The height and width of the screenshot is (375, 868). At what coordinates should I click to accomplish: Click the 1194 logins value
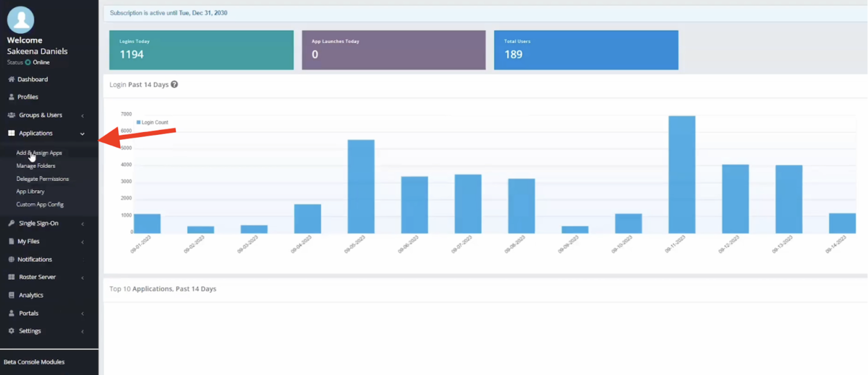click(131, 54)
